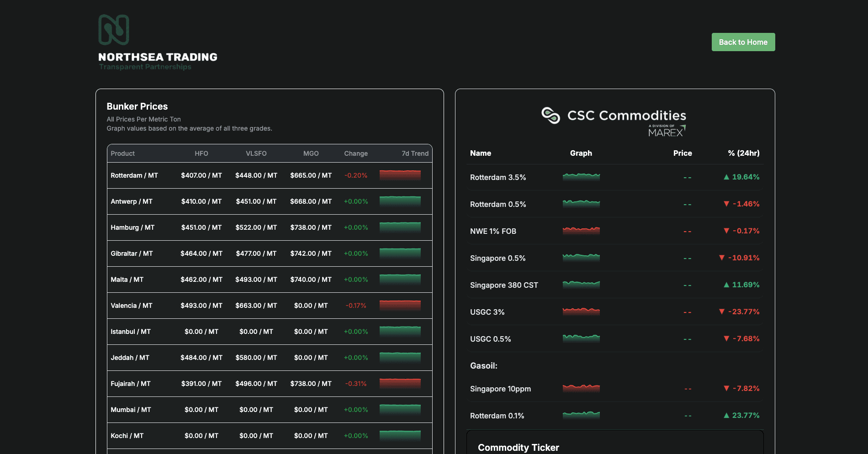
Task: Select the Istanbul / MT product row label
Action: tap(131, 332)
